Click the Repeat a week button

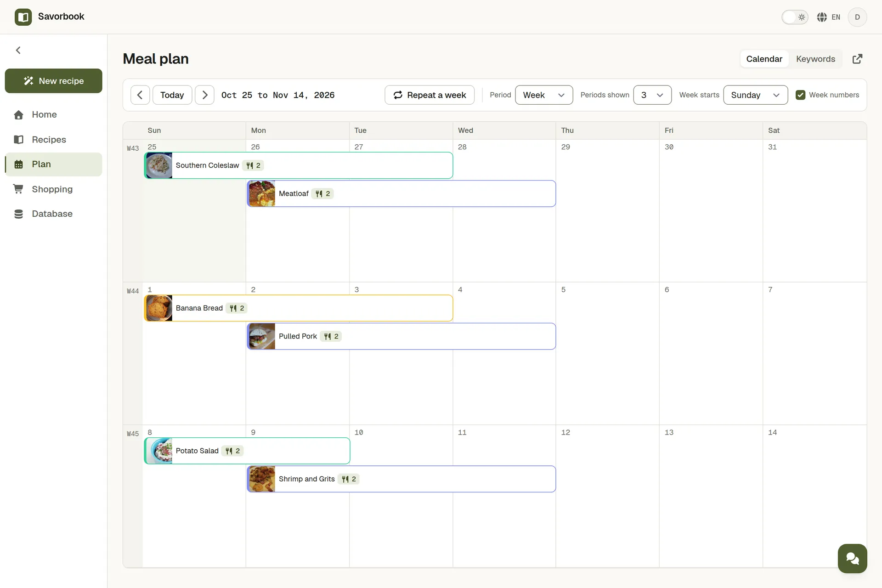pyautogui.click(x=430, y=95)
